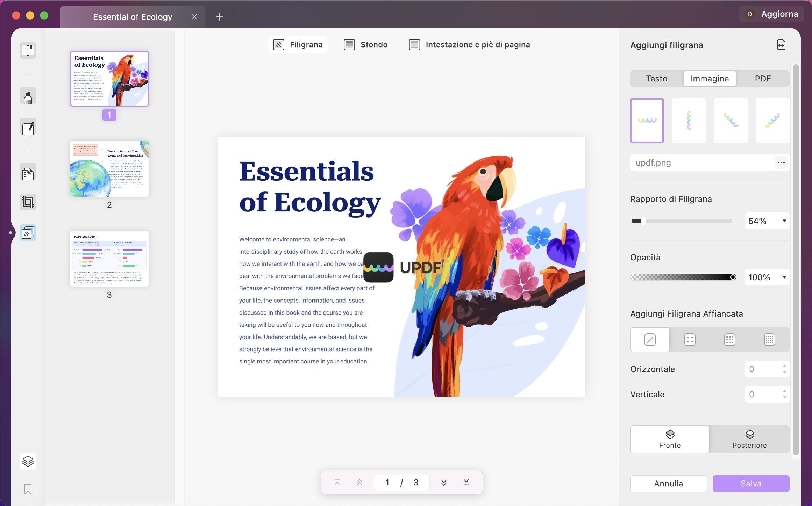
Task: Open the Reader mode icon in the sidebar
Action: click(28, 50)
